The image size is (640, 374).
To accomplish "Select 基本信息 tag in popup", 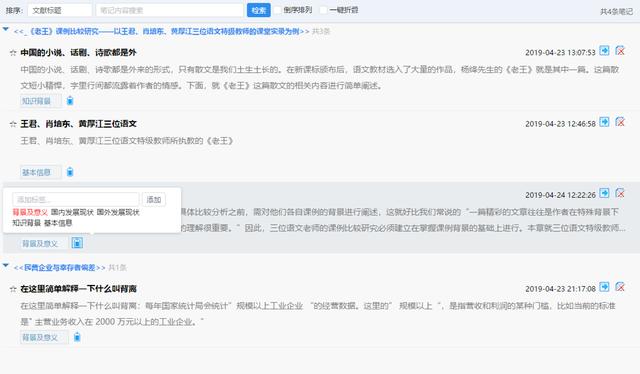I will 58,223.
